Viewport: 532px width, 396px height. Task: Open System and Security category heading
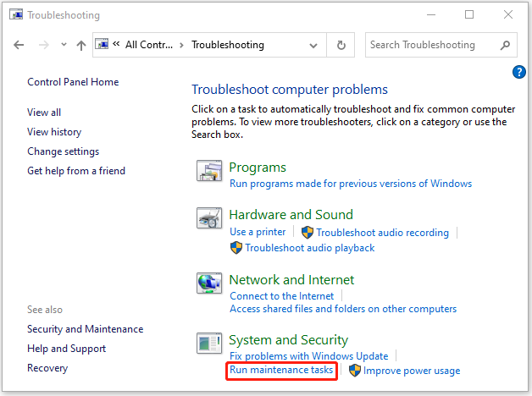[288, 340]
